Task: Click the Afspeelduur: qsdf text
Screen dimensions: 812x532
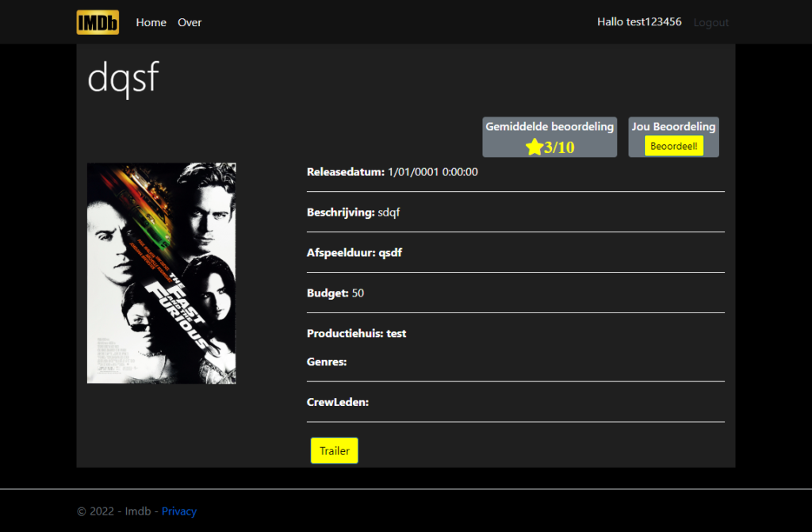Action: coord(354,253)
